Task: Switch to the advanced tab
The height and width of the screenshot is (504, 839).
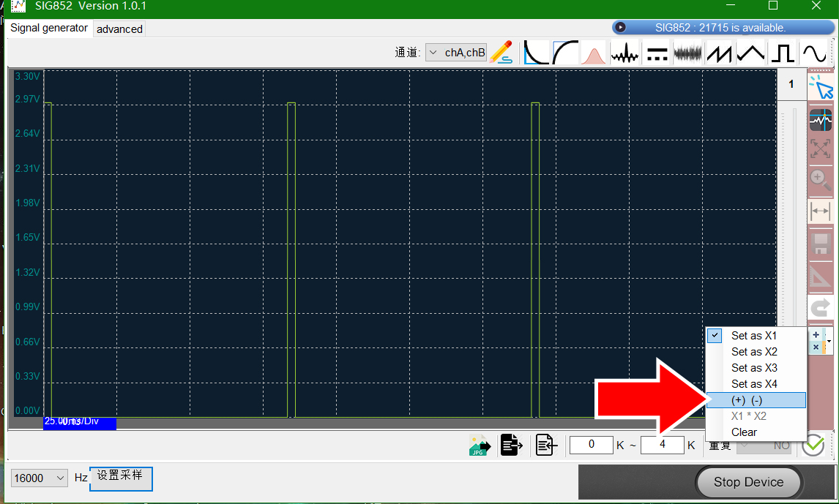Action: 119,29
